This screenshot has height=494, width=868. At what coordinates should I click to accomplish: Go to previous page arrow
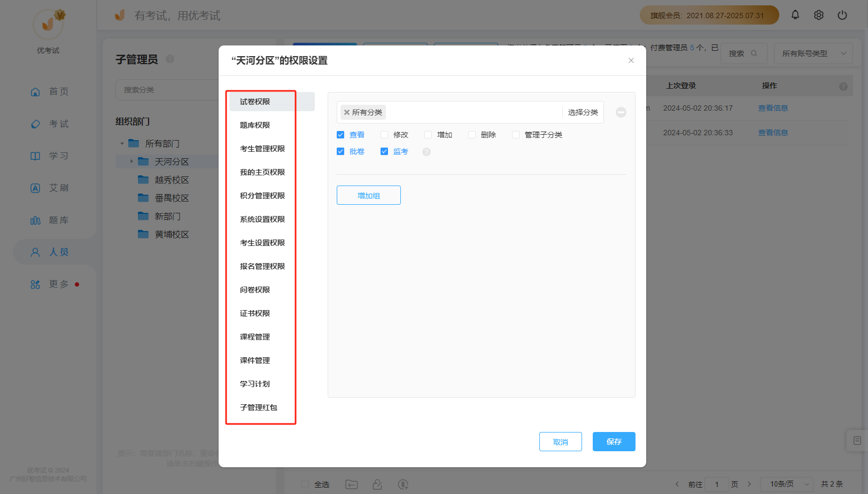pyautogui.click(x=677, y=484)
